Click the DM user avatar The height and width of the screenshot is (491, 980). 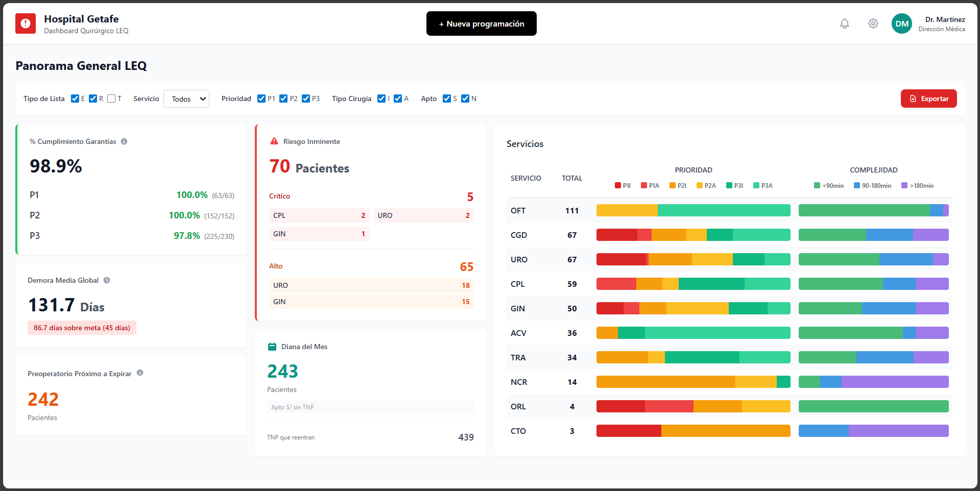point(901,23)
